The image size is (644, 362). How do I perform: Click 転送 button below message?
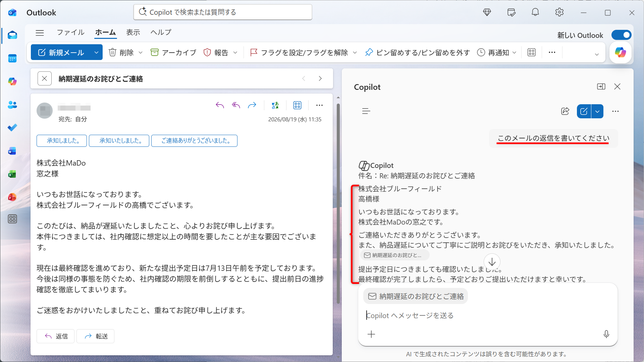(95, 336)
